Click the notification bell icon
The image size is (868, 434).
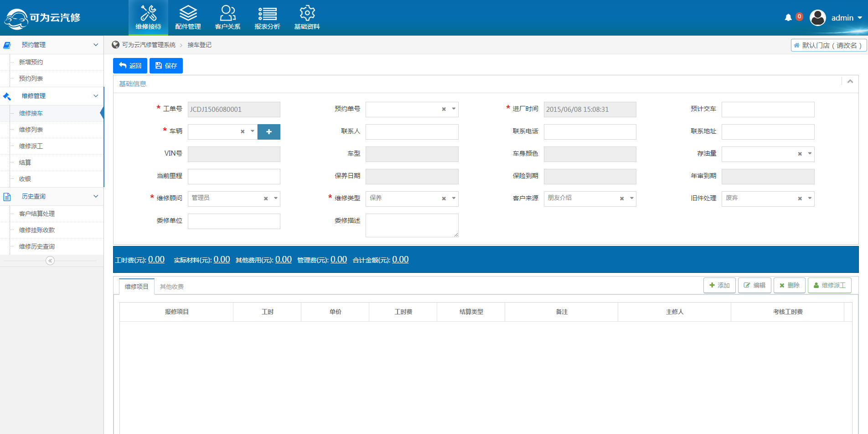click(x=788, y=18)
